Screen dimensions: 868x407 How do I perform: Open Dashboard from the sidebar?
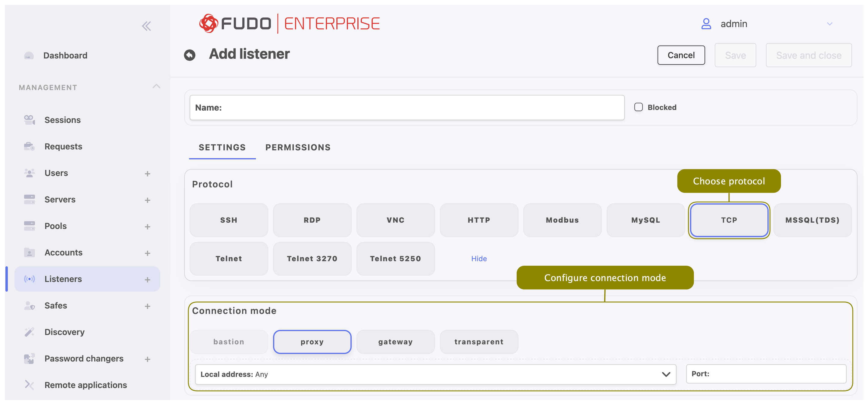[x=65, y=55]
